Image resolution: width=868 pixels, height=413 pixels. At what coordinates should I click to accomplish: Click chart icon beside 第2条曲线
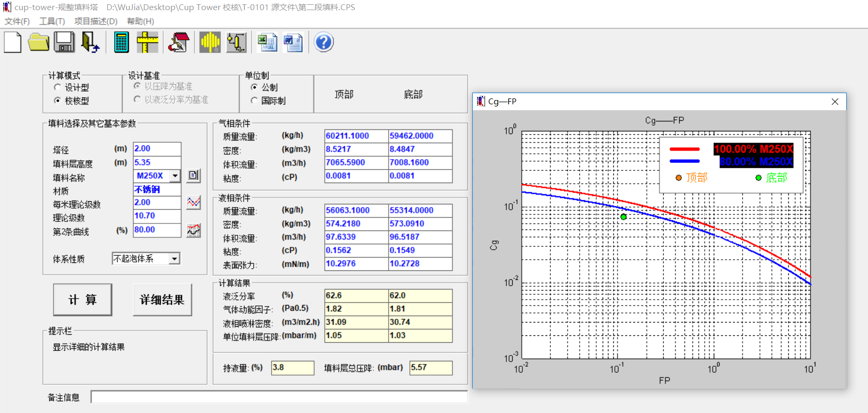[194, 230]
